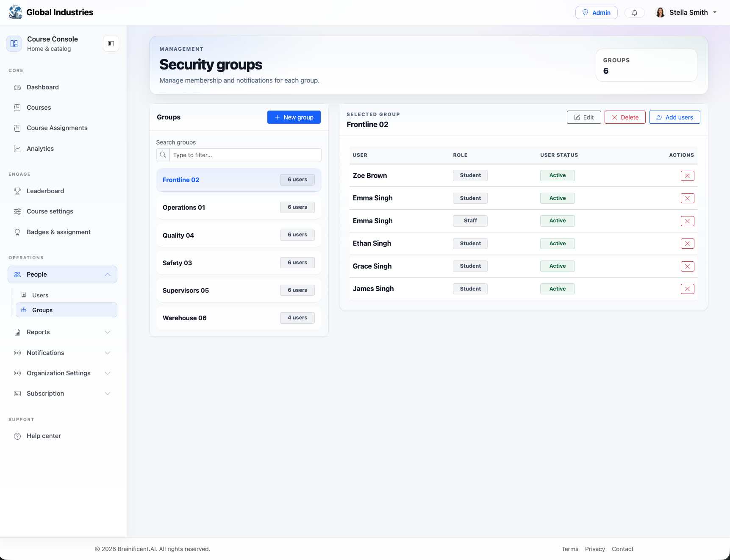
Task: Click the Badges & assignment icon
Action: (x=17, y=232)
